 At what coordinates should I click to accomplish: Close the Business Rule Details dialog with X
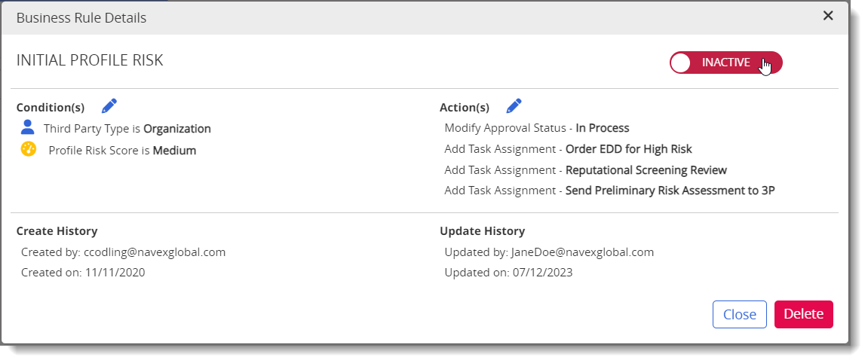pos(827,16)
